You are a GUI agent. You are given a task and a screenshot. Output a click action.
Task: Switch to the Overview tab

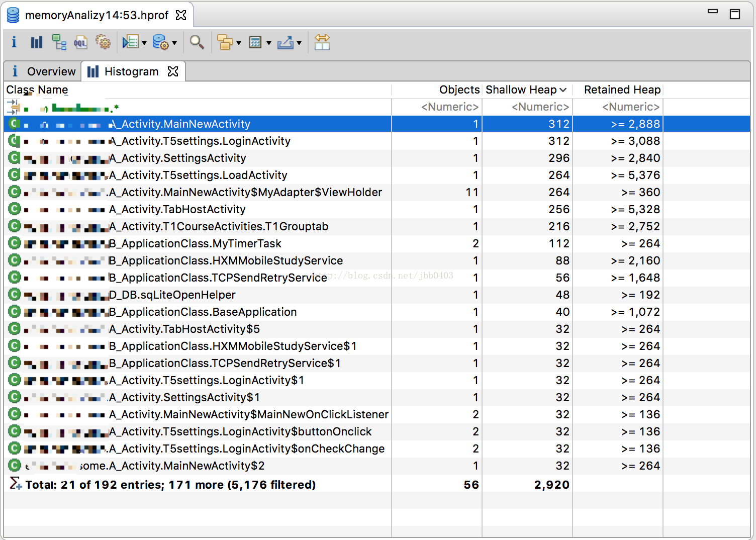(x=43, y=71)
